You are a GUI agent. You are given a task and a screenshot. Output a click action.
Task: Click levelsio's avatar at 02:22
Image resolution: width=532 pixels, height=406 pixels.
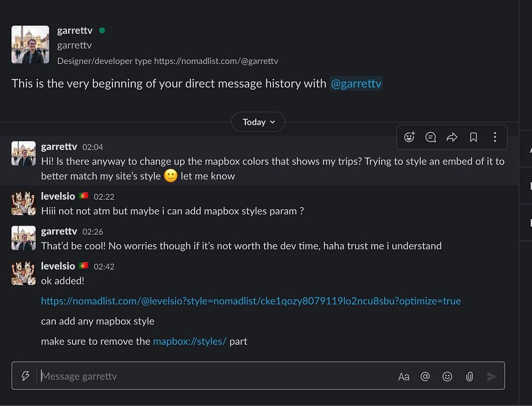(23, 203)
